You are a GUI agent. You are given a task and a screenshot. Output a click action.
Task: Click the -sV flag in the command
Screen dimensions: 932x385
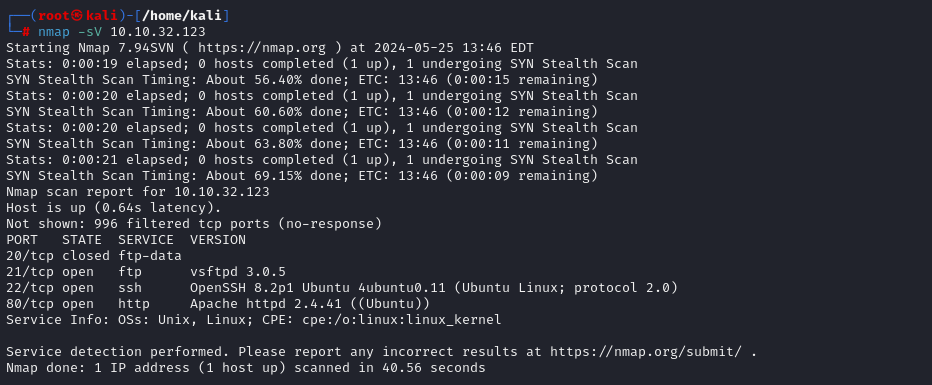pyautogui.click(x=90, y=31)
